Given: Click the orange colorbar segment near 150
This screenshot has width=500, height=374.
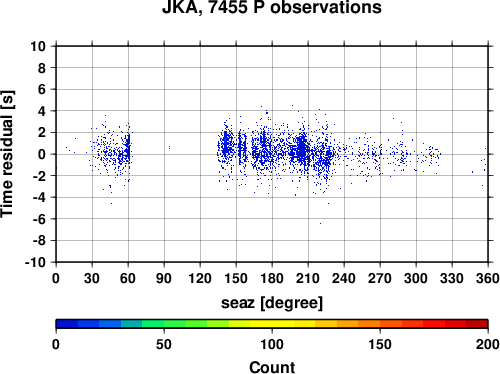Looking at the screenshot, I should click(x=380, y=324).
